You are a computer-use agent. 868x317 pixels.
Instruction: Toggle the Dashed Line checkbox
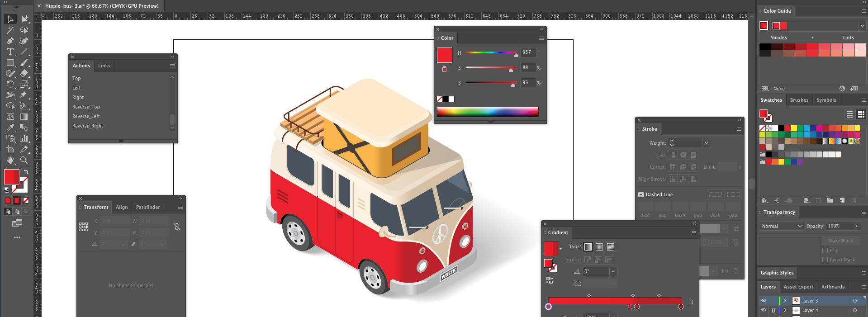tap(641, 194)
